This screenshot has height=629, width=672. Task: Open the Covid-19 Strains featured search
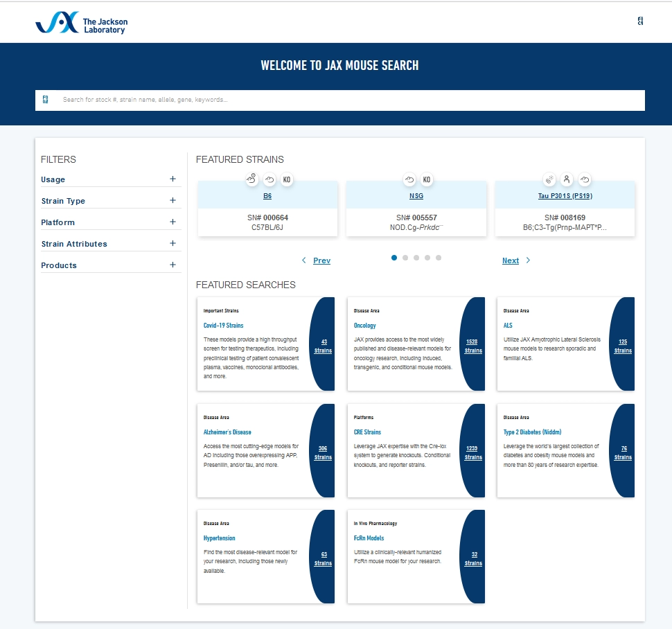click(x=223, y=325)
